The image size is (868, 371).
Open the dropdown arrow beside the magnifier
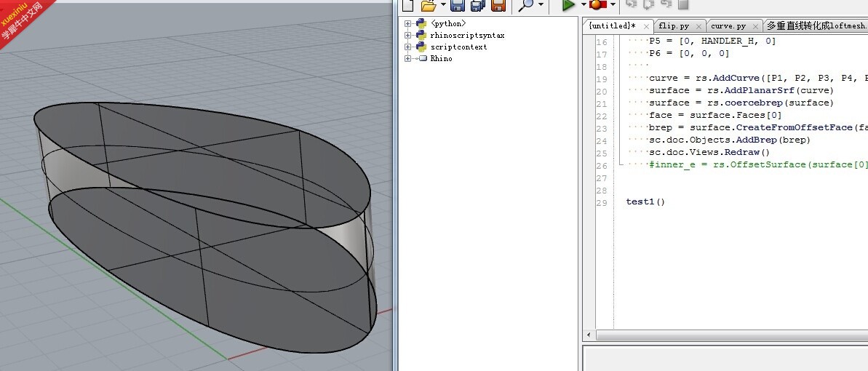[x=541, y=5]
